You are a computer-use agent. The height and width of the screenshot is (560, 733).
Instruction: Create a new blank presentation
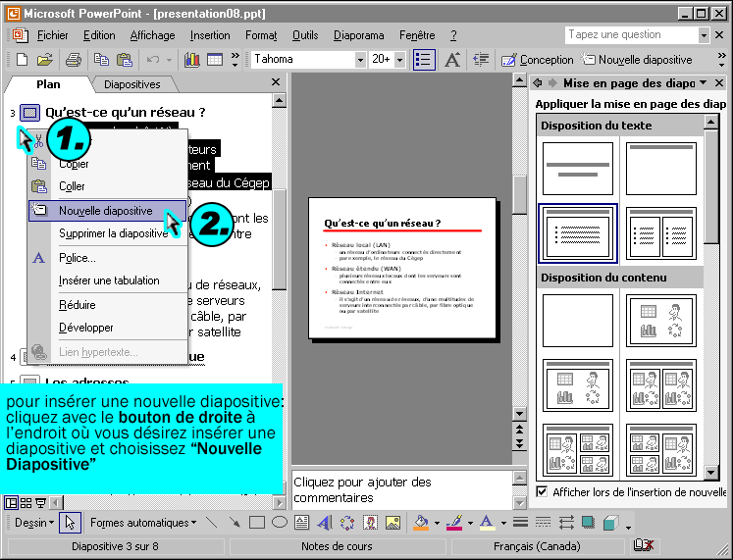(22, 60)
